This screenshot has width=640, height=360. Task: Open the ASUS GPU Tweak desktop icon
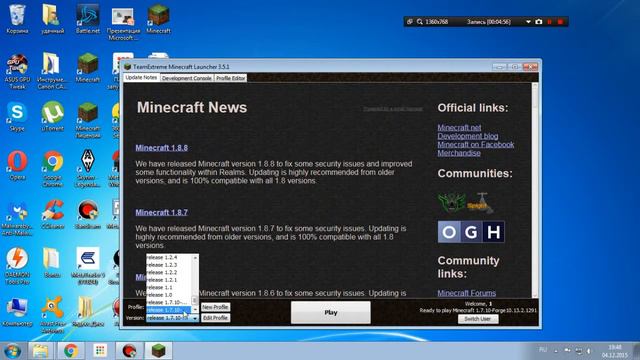pos(17,71)
